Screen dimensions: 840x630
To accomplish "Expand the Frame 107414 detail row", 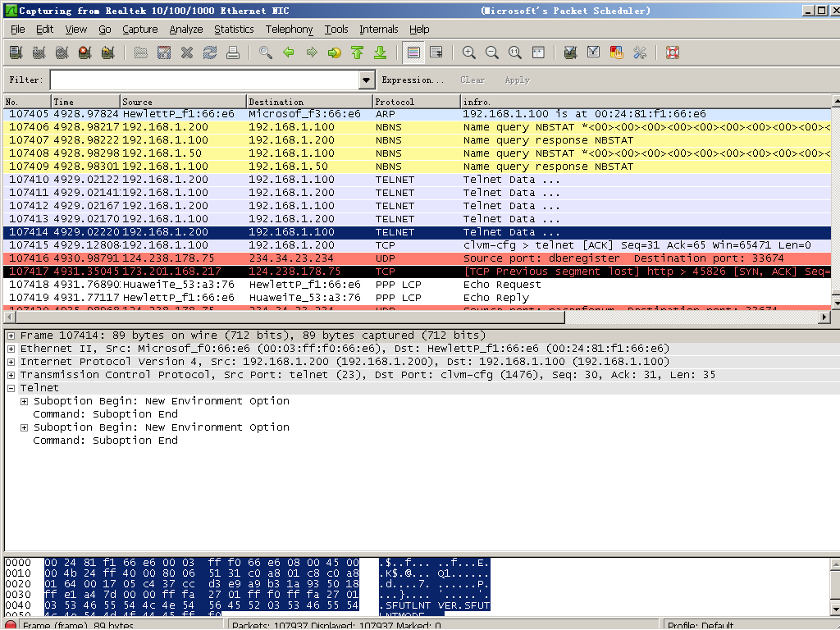I will 11,336.
